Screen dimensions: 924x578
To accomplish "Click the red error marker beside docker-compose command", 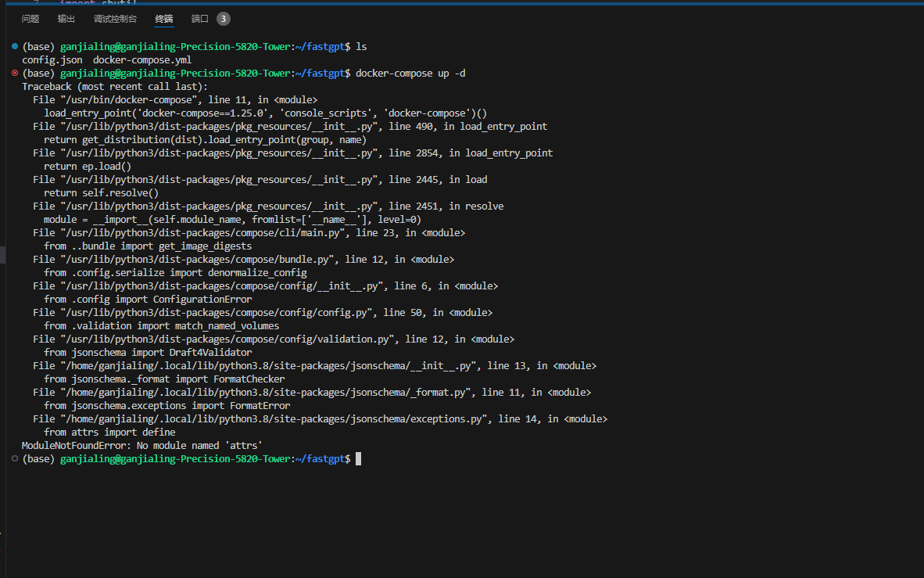I will click(x=15, y=73).
